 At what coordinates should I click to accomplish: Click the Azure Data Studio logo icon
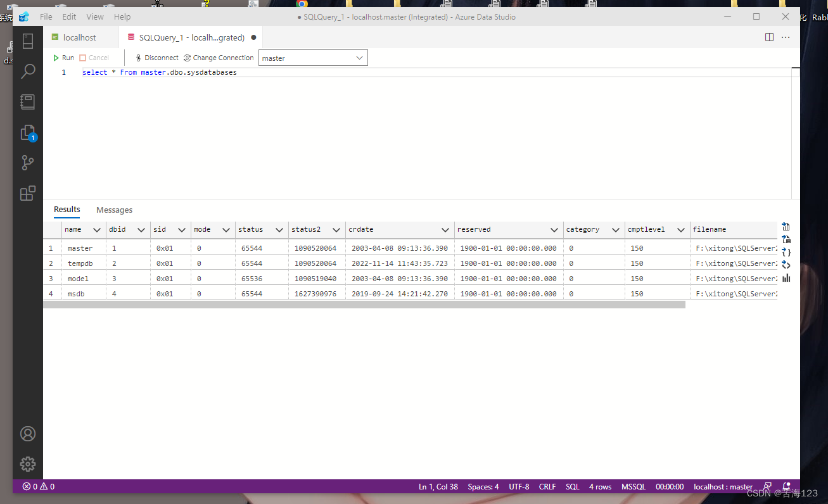[25, 17]
